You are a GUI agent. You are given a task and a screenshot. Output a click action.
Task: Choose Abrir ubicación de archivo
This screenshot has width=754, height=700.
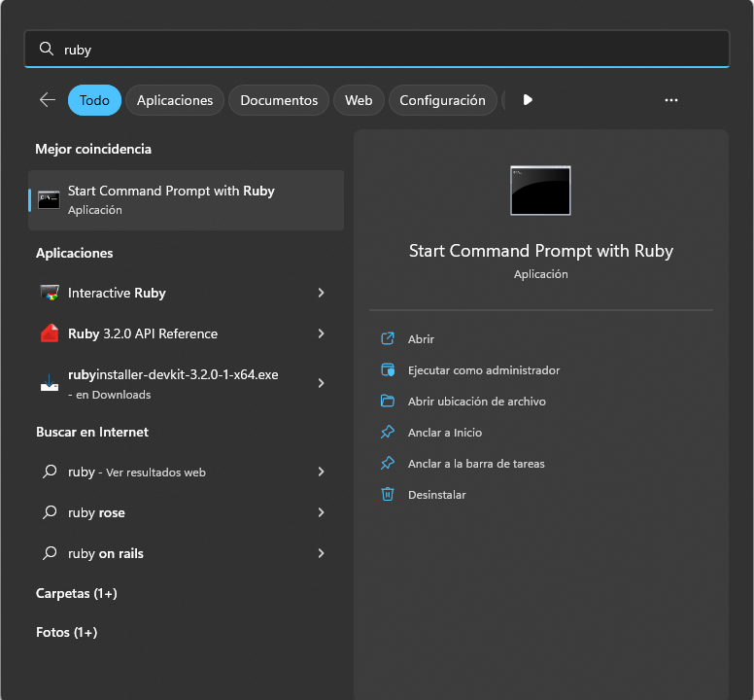[477, 402]
